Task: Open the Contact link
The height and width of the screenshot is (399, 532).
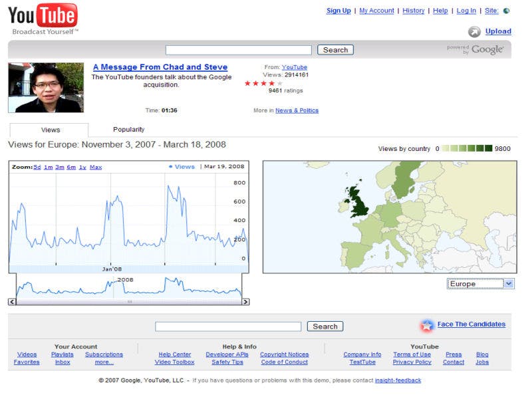Action: tap(454, 362)
